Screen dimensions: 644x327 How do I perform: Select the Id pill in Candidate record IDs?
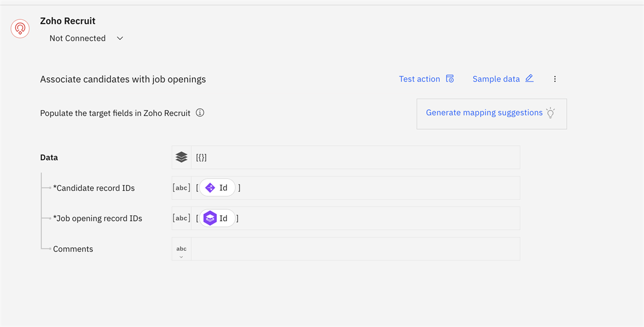coord(217,188)
